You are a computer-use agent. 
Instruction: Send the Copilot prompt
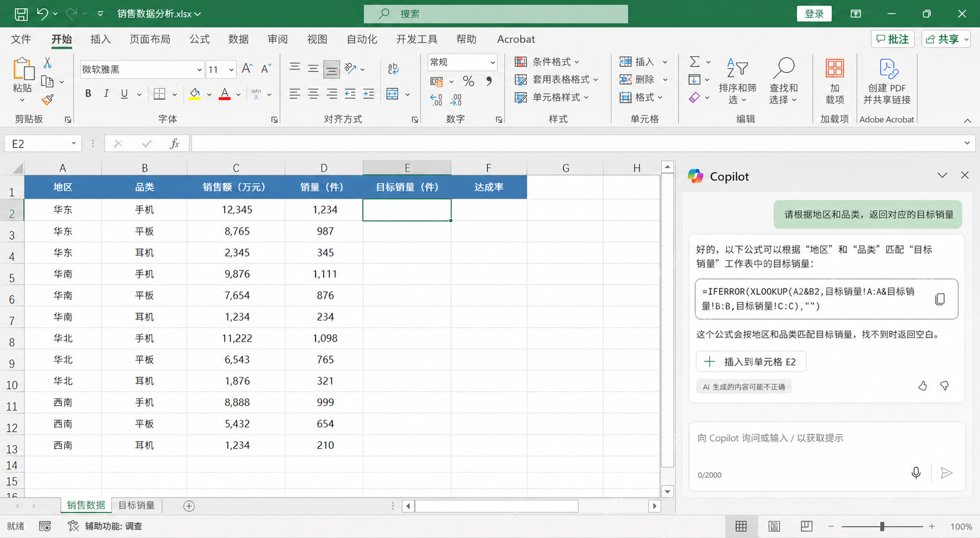pos(946,473)
